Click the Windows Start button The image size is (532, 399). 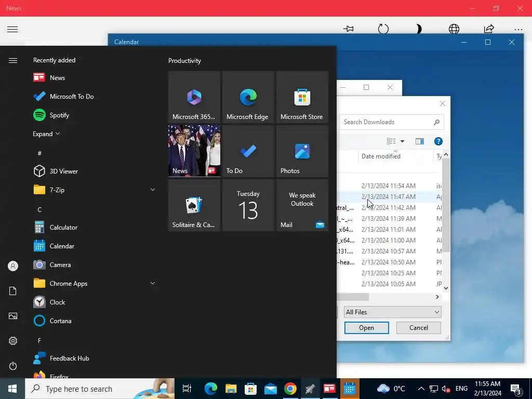point(12,389)
